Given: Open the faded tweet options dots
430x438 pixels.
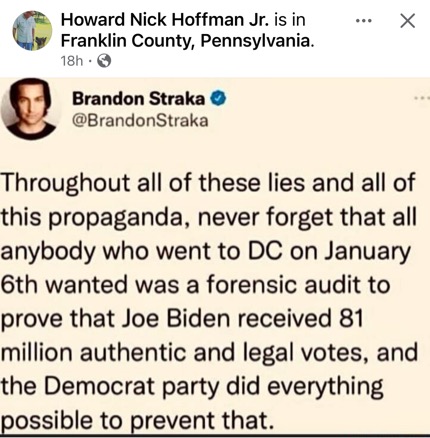Looking at the screenshot, I should click(422, 99).
